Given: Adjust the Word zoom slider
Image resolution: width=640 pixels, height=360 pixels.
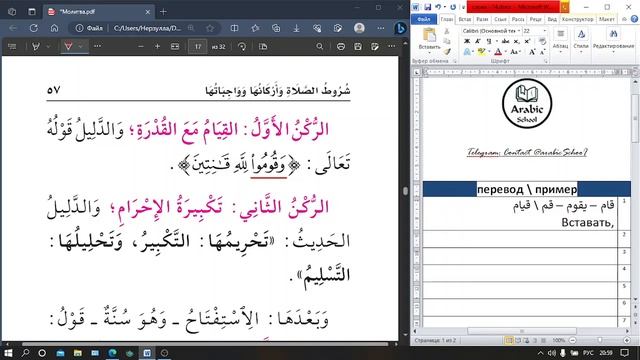Looking at the screenshot, I should [600, 340].
